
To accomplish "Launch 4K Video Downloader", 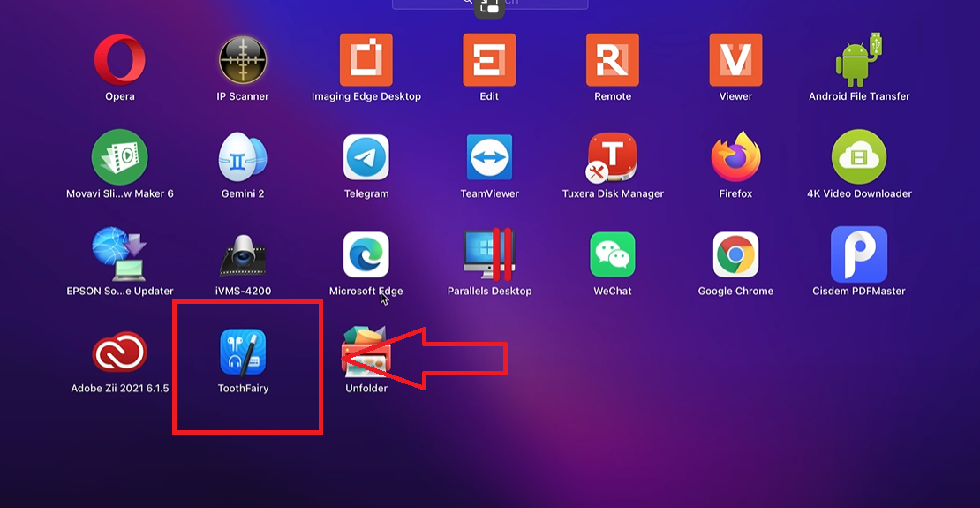I will tap(859, 157).
